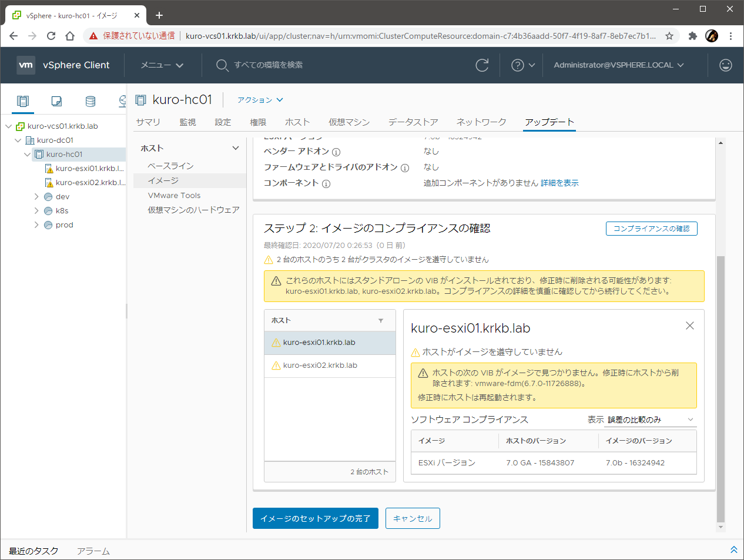Click the feedback smiley face icon
This screenshot has width=744, height=560.
pyautogui.click(x=726, y=65)
